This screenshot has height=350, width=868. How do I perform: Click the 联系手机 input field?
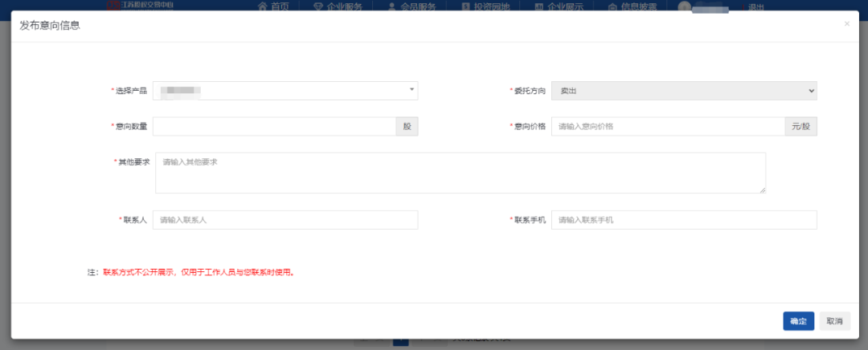[683, 220]
